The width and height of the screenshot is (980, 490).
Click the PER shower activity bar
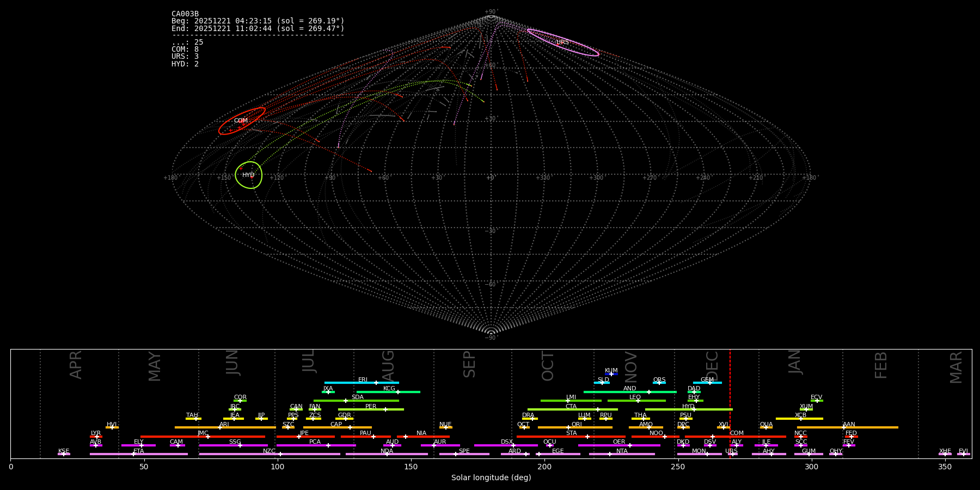pyautogui.click(x=371, y=409)
